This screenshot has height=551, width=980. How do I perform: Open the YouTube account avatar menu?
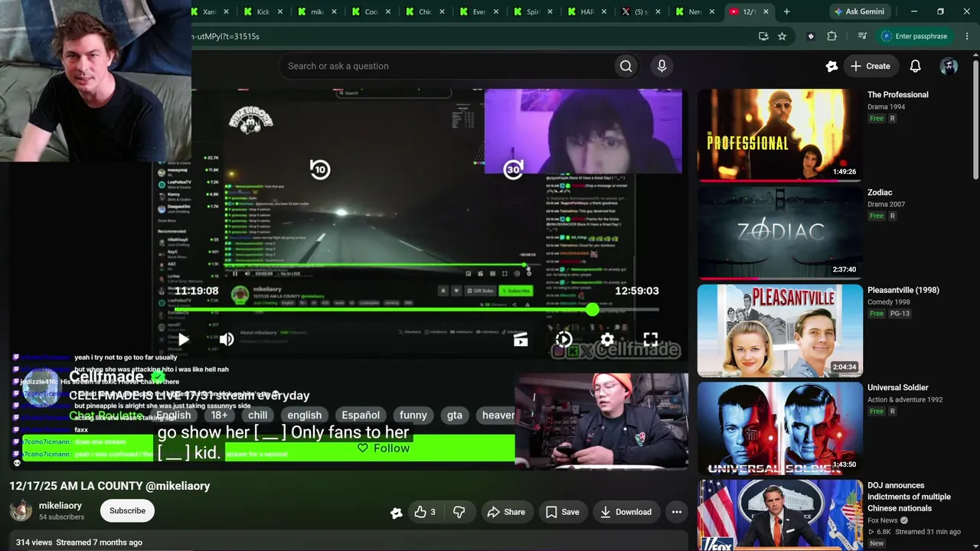tap(949, 66)
